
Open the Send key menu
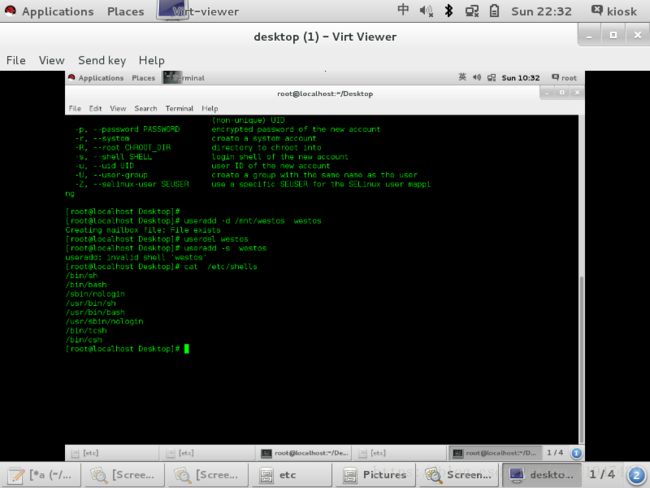[x=102, y=61]
